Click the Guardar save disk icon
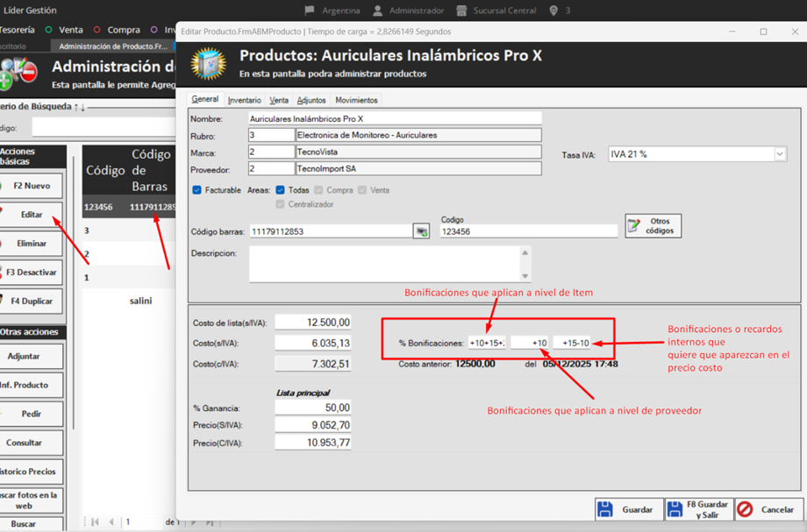 [605, 508]
